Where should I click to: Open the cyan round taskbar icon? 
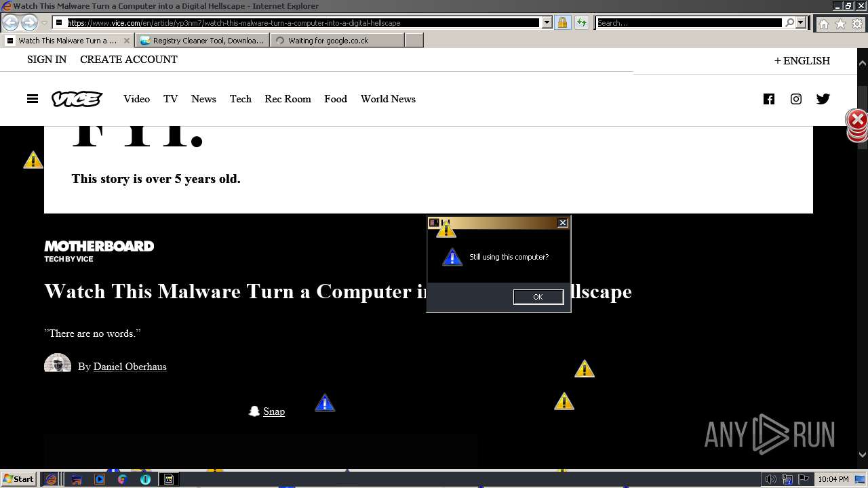pos(145,479)
